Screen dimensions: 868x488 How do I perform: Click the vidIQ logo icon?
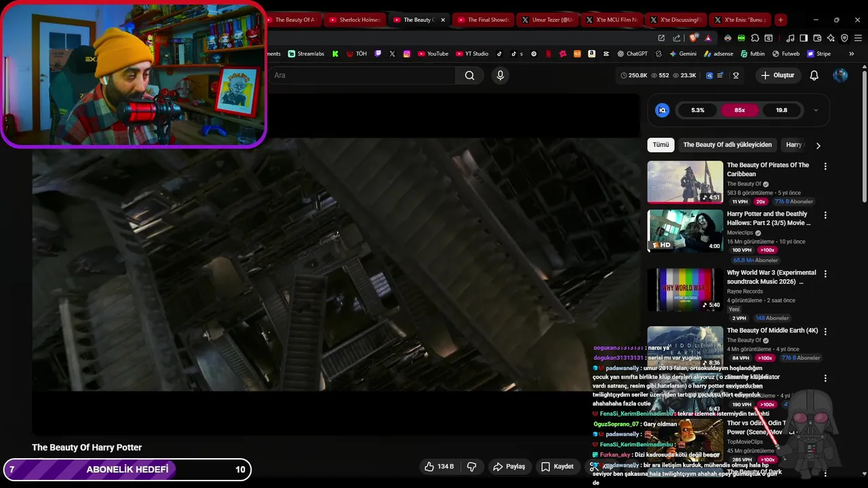click(x=663, y=110)
